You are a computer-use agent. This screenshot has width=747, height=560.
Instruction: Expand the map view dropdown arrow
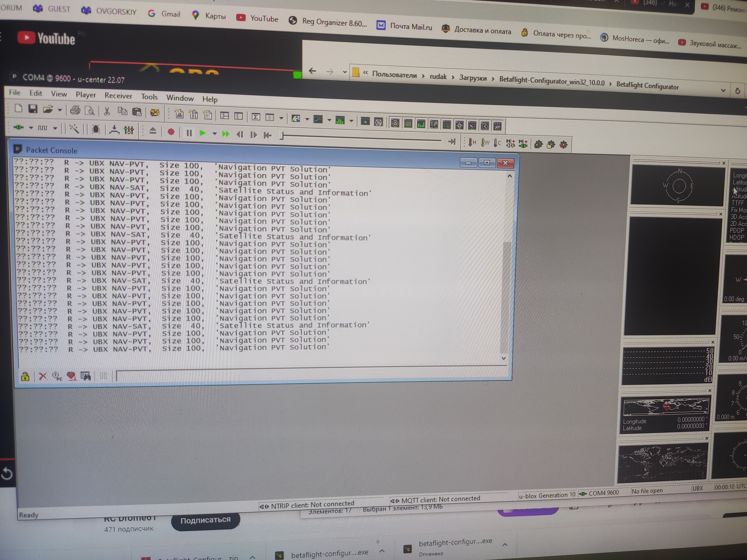tap(307, 119)
